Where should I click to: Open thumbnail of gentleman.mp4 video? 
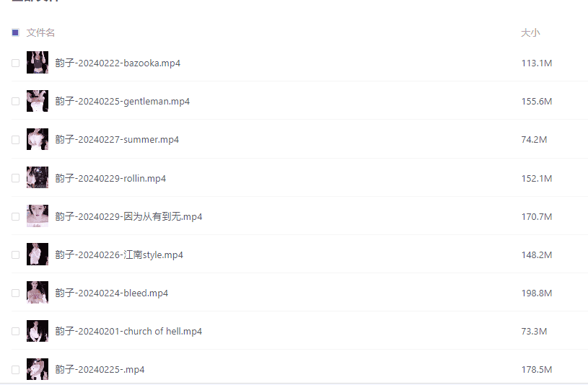[38, 101]
